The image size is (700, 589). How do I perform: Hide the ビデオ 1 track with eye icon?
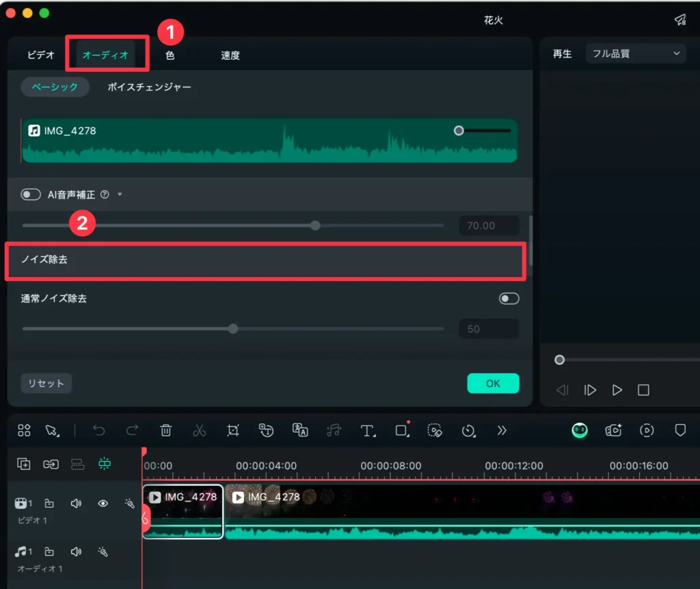103,503
